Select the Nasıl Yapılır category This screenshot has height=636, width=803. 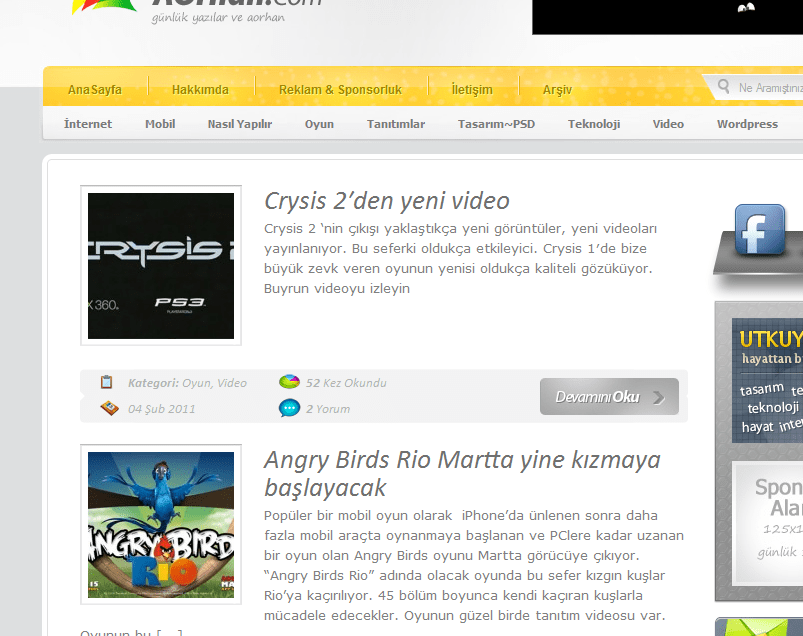coord(240,124)
